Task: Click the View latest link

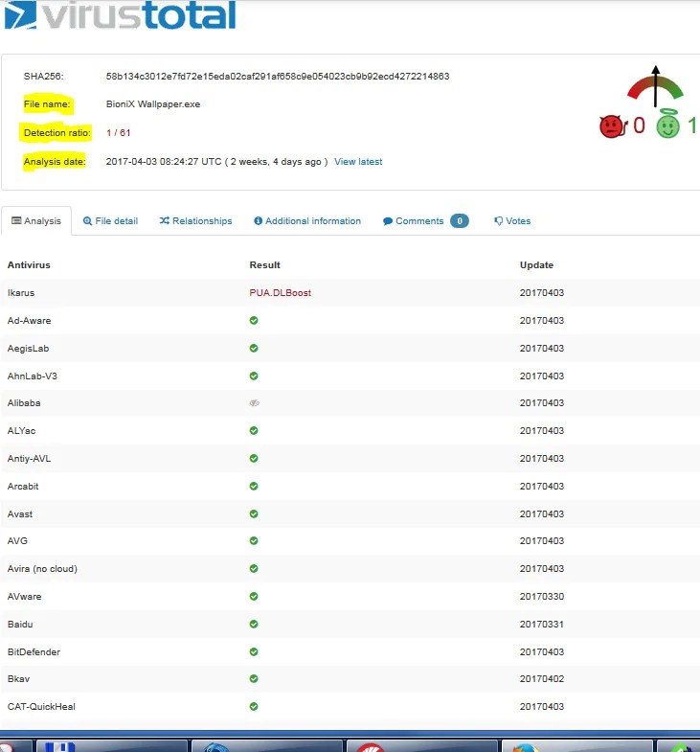Action: point(358,162)
